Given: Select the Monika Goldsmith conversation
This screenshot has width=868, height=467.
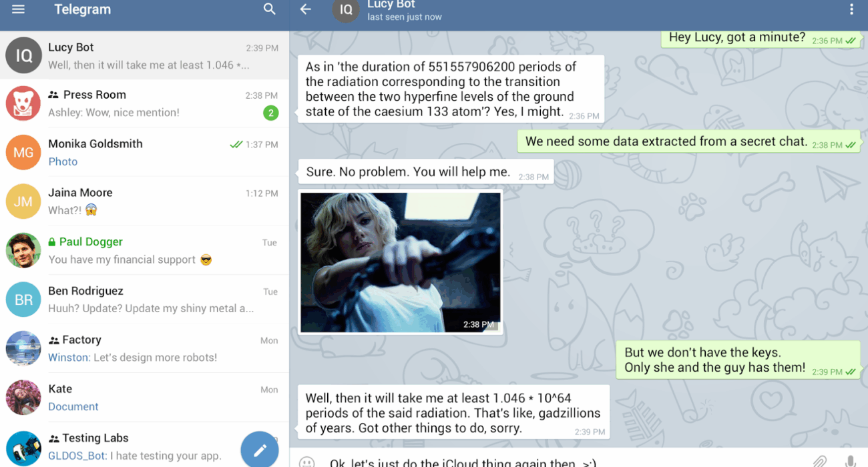Looking at the screenshot, I should pyautogui.click(x=144, y=152).
